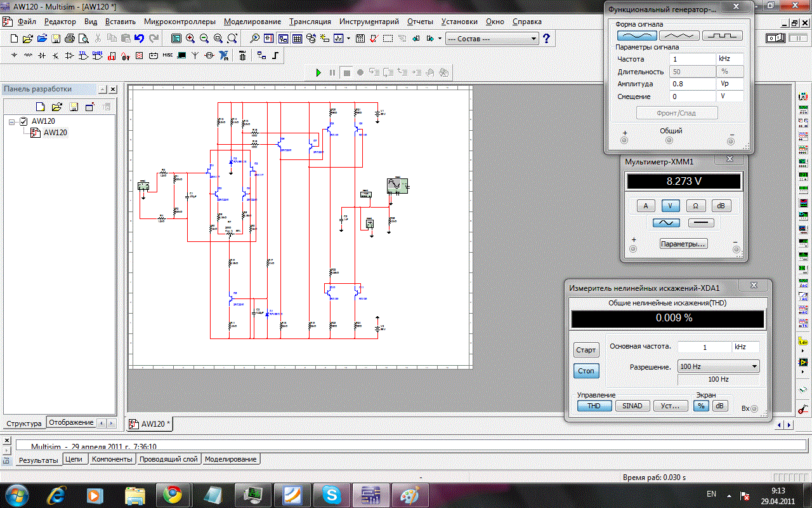Viewport: 812px width, 508px height.
Task: Switch to the Компоненты tab
Action: tap(112, 459)
